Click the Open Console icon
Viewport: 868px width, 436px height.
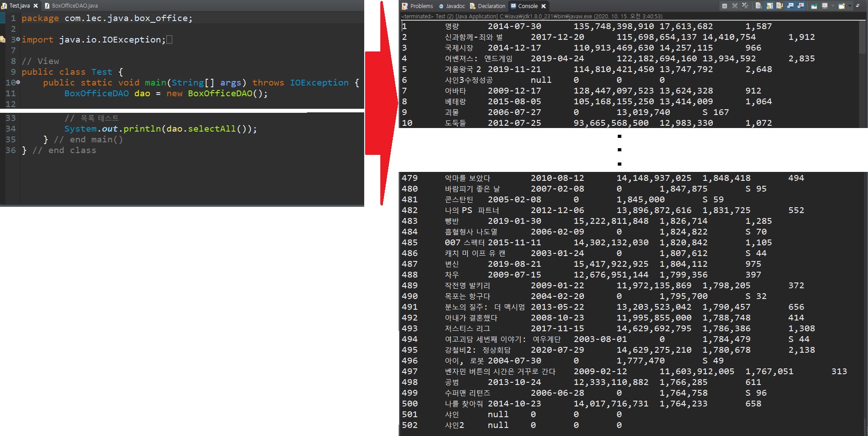tap(842, 6)
